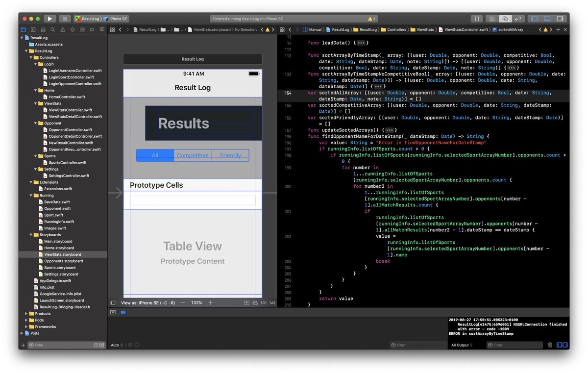588x374 pixels.
Task: Open the code snippet library button
Action: coord(477,19)
